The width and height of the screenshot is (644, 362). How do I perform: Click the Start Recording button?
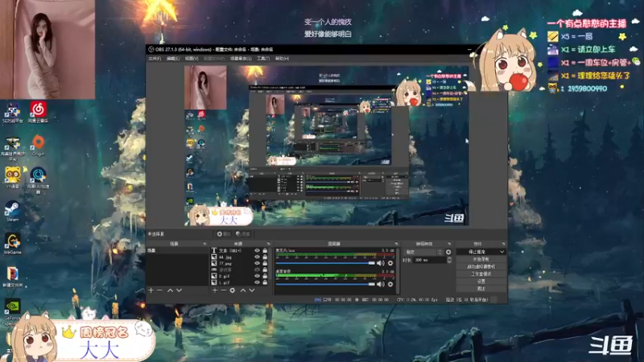point(481,259)
